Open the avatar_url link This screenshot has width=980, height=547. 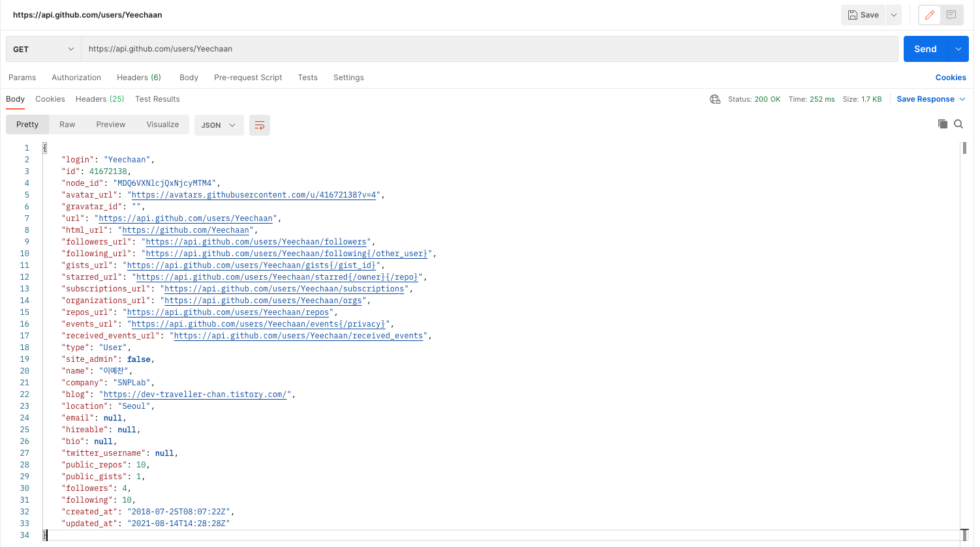click(x=254, y=195)
